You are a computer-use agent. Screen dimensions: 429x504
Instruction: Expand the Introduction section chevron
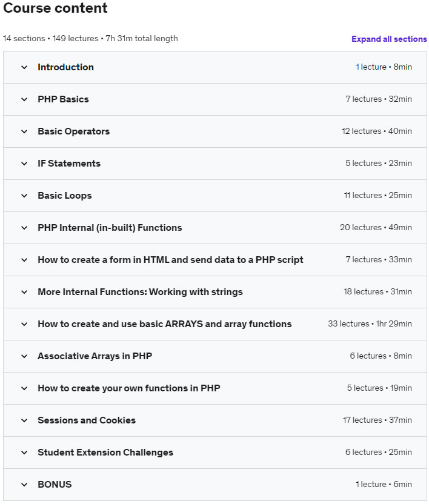click(x=24, y=67)
